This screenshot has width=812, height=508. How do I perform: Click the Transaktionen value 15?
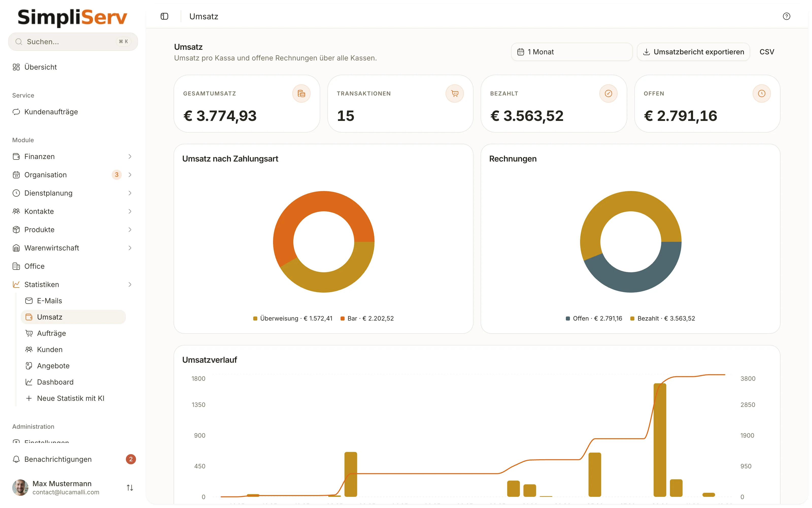tap(346, 116)
